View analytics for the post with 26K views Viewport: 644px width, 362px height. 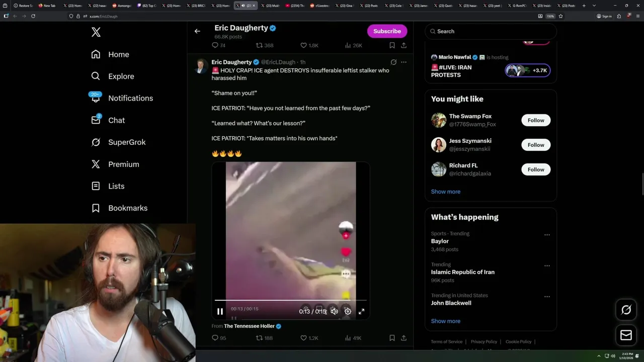click(353, 45)
